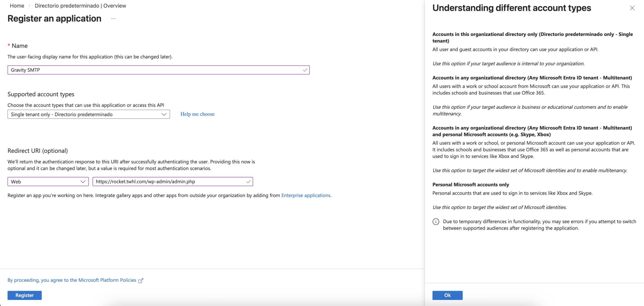Click the info icon near temporary differences note

[436, 222]
